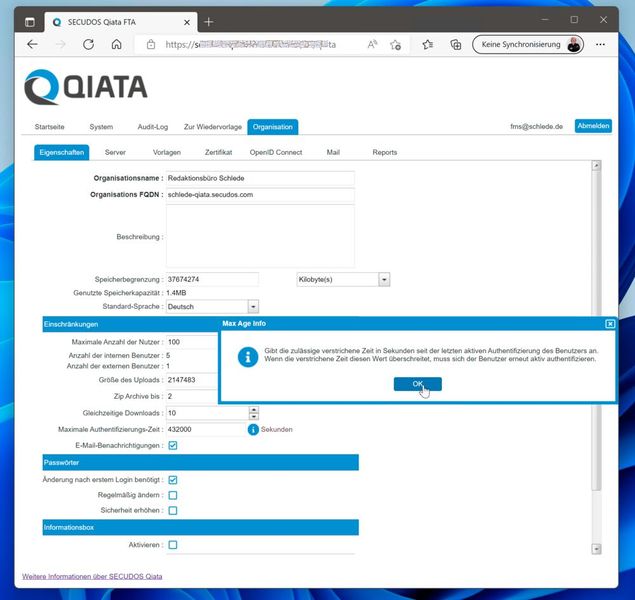Click the Größe des Uploads field
Viewport: 635px width, 600px height.
coord(192,380)
